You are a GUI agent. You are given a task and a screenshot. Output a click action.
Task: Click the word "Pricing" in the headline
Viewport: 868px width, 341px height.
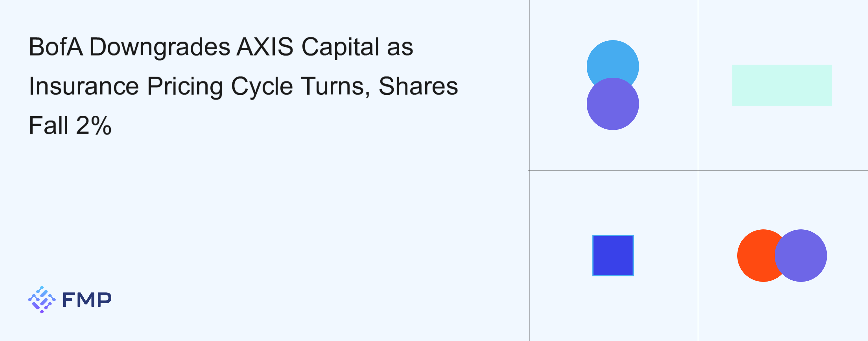185,86
